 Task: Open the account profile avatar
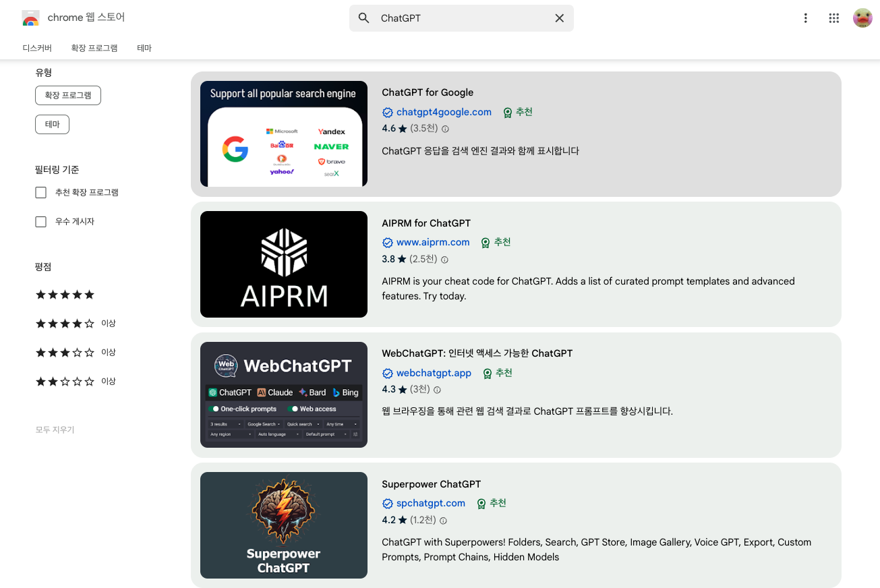[x=862, y=18]
